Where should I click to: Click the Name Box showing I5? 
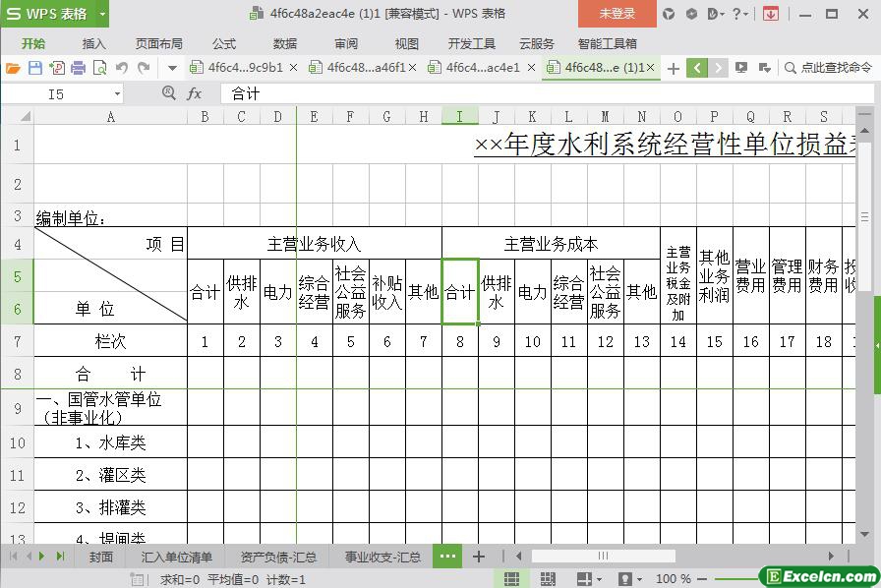click(x=56, y=93)
